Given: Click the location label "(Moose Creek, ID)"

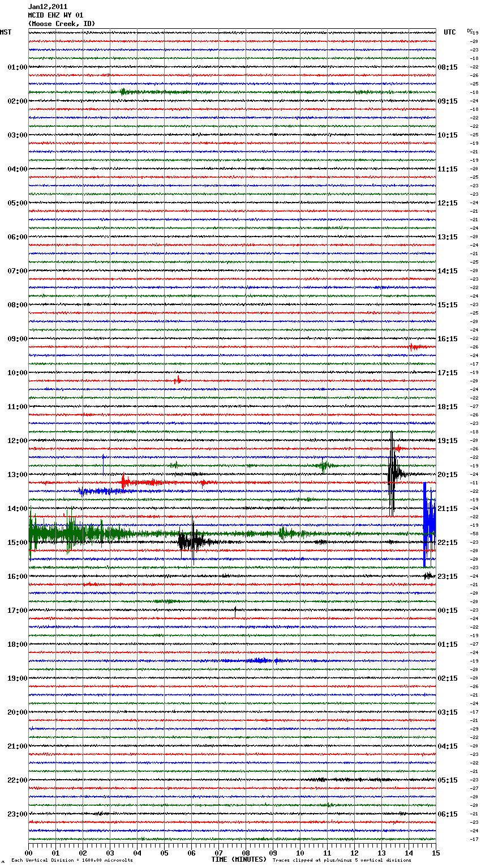Looking at the screenshot, I should click(x=62, y=24).
